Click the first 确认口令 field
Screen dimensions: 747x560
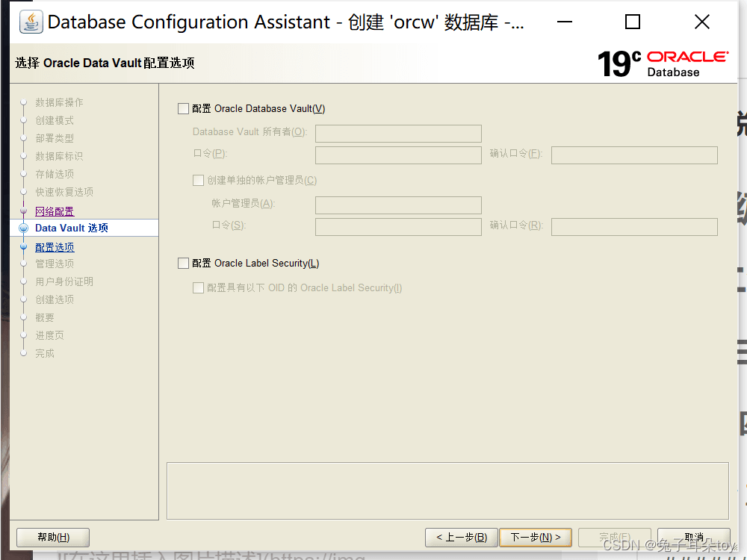(634, 155)
